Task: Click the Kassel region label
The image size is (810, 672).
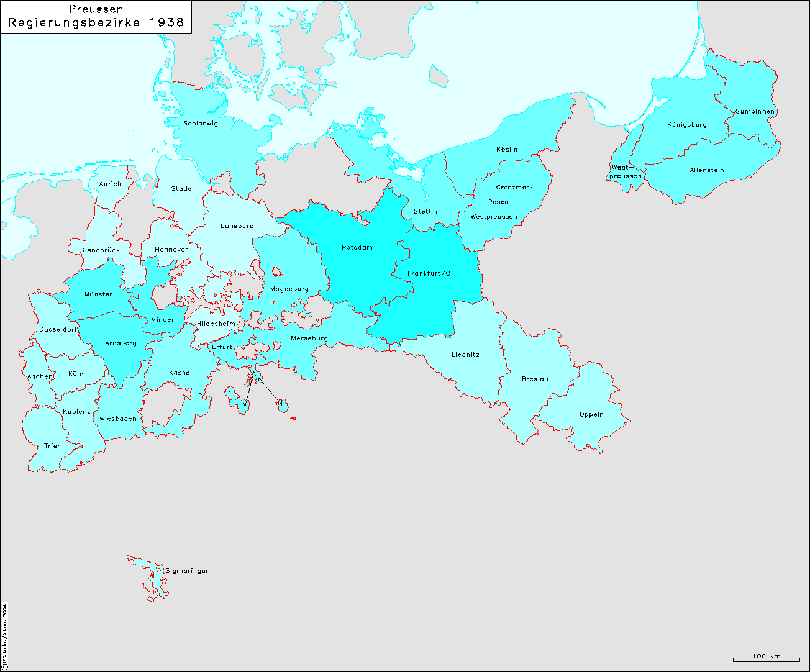Action: 180,373
